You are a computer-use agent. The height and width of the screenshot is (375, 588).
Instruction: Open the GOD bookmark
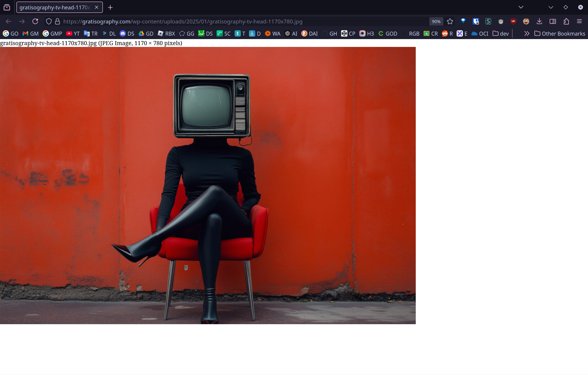[x=388, y=34]
